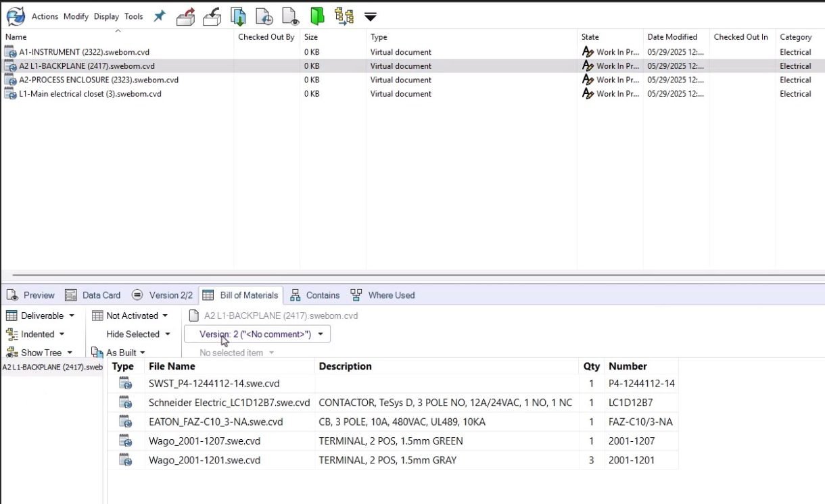Click the Not Activated BOM selector

[x=130, y=315]
